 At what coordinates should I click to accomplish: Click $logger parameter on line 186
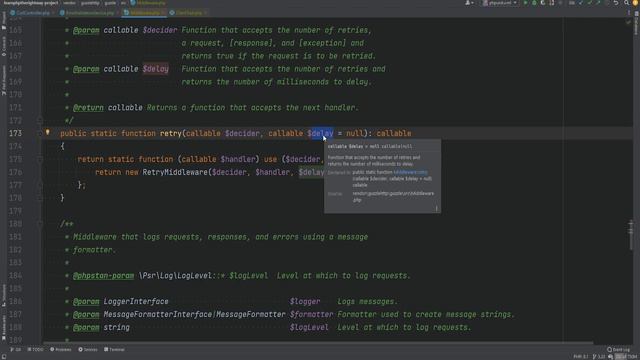point(305,302)
